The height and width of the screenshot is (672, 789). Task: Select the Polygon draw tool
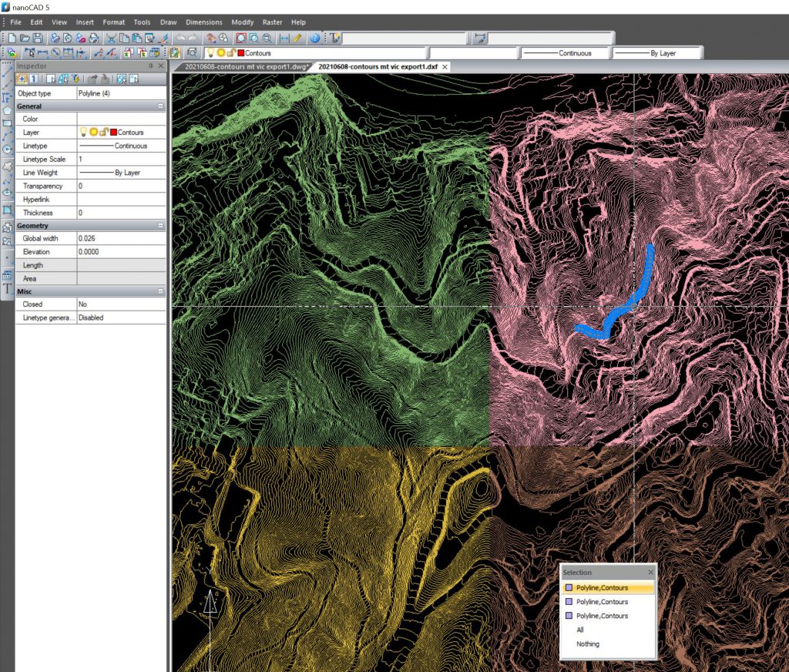pyautogui.click(x=8, y=110)
